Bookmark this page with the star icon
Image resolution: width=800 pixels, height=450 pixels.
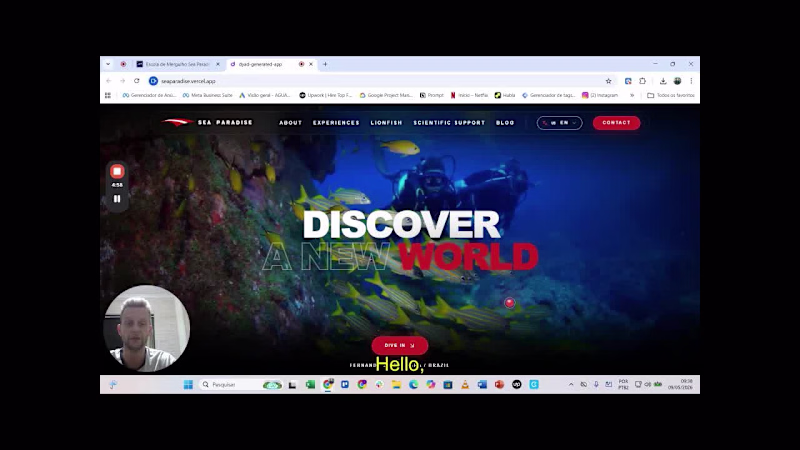point(608,81)
